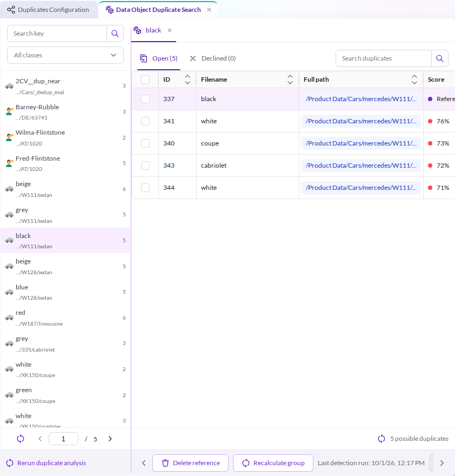455x476 pixels.
Task: Select the grey W111/sedan list entry
Action: coord(65,215)
